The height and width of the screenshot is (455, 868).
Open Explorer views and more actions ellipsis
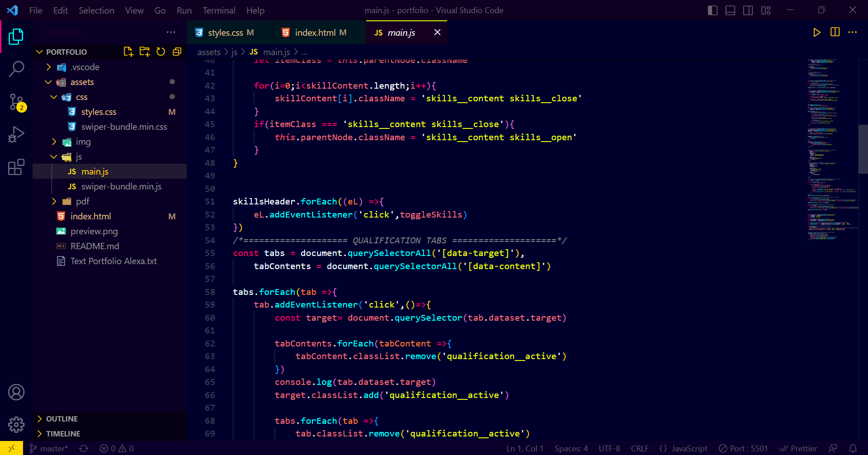point(171,32)
